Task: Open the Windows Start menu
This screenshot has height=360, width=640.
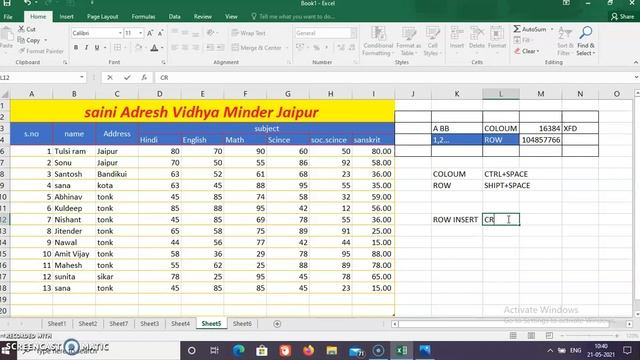Action: pos(6,350)
